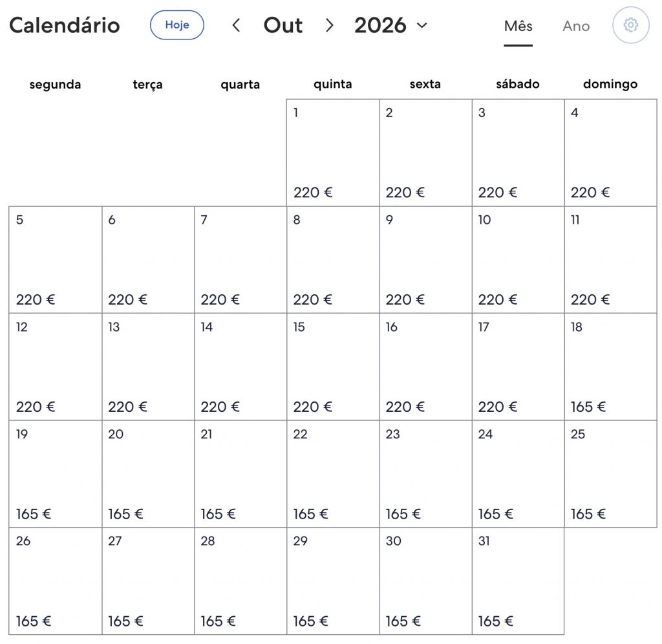
Task: Expand the 2026 year dropdown
Action: [x=391, y=25]
